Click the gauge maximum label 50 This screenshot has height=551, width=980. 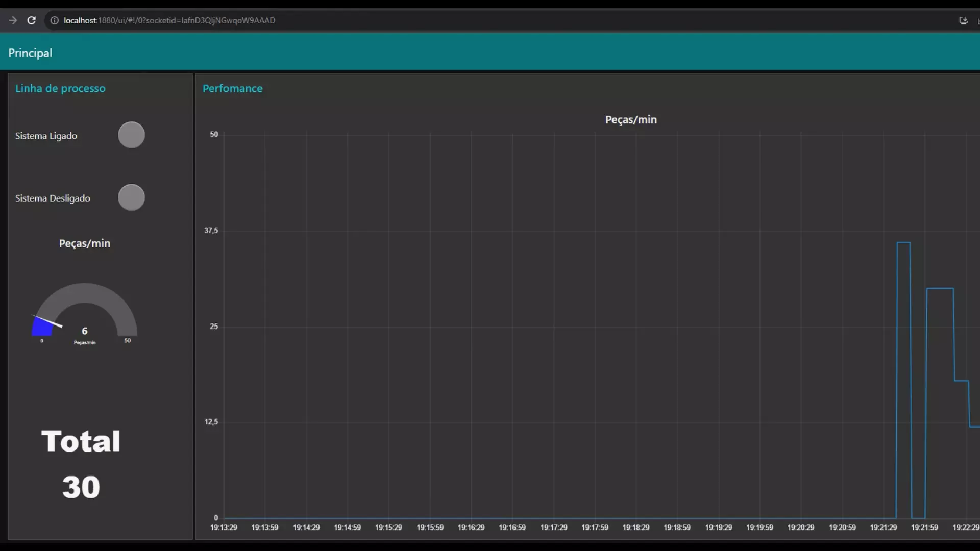127,341
